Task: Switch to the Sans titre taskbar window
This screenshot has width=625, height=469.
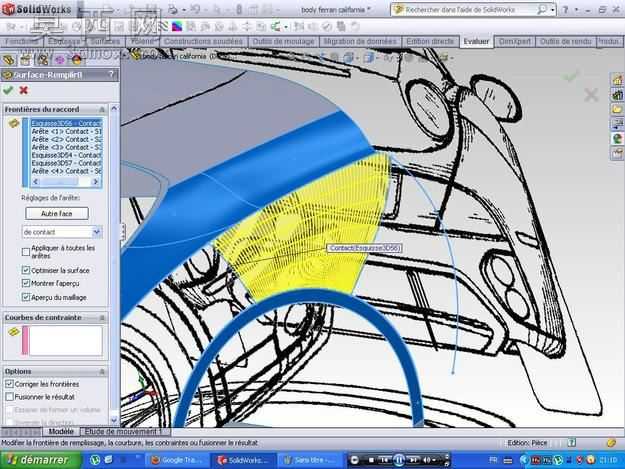Action: pos(309,460)
